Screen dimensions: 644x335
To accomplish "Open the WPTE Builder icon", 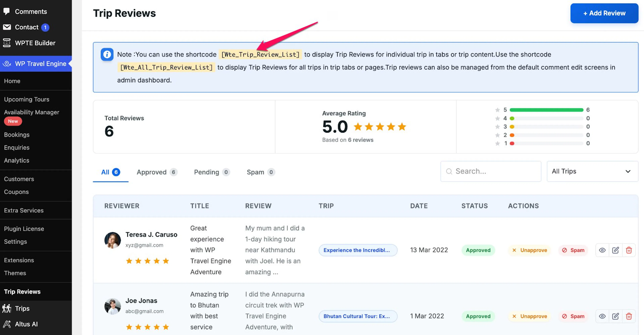I will 7,43.
